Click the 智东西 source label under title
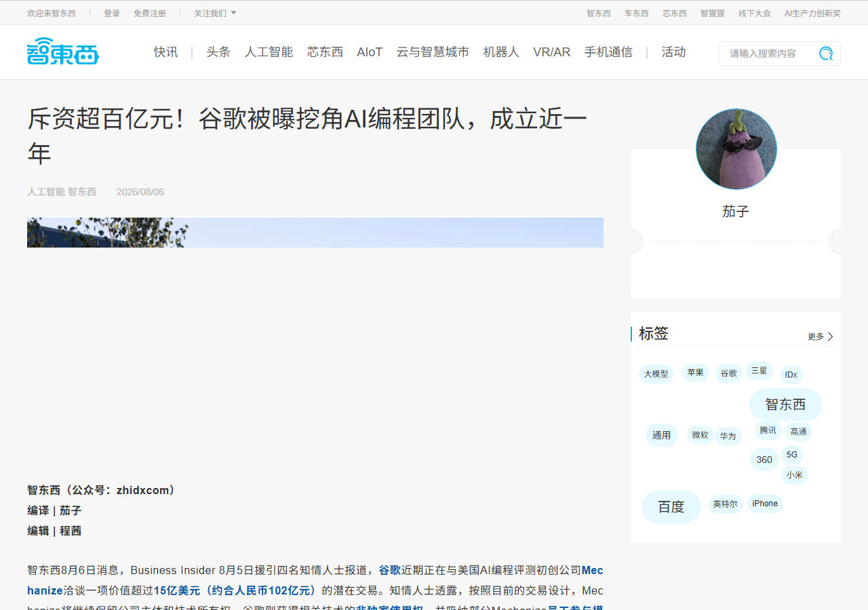868x610 pixels. tap(82, 192)
